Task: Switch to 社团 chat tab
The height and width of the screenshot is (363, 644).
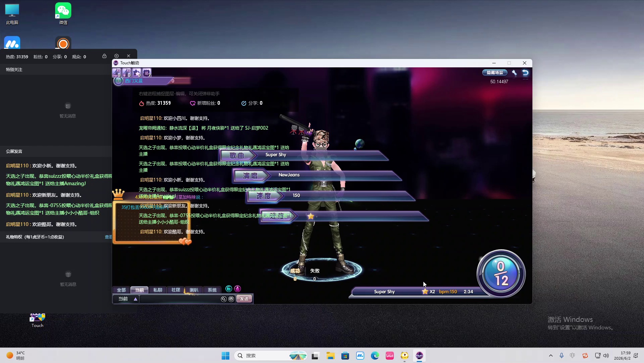Action: tap(176, 290)
